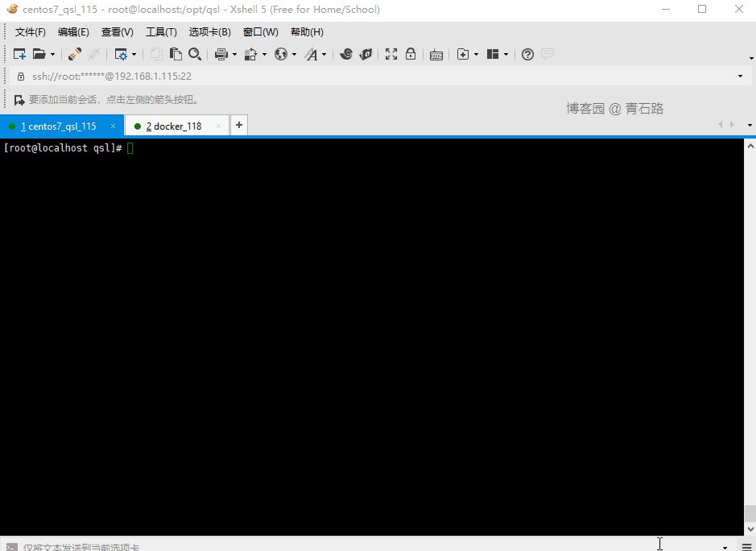The image size is (756, 551).
Task: Click the Paste clipboard icon
Action: point(176,54)
